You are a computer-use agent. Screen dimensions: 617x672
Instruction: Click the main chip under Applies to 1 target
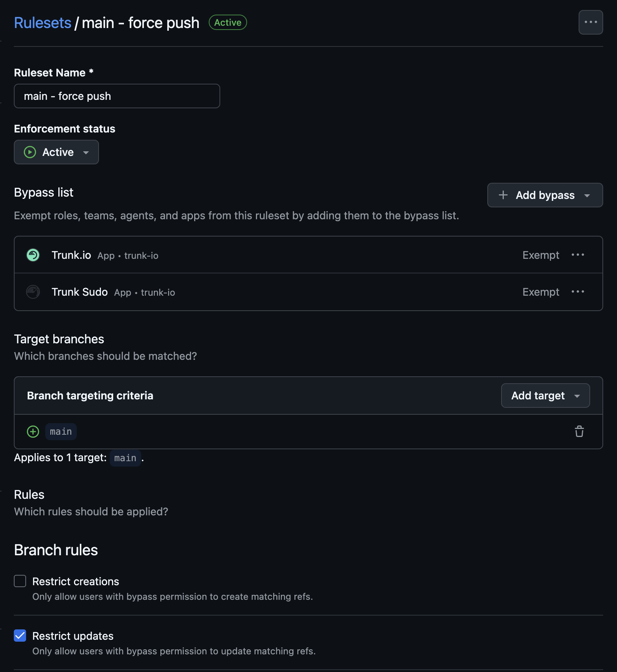(125, 458)
